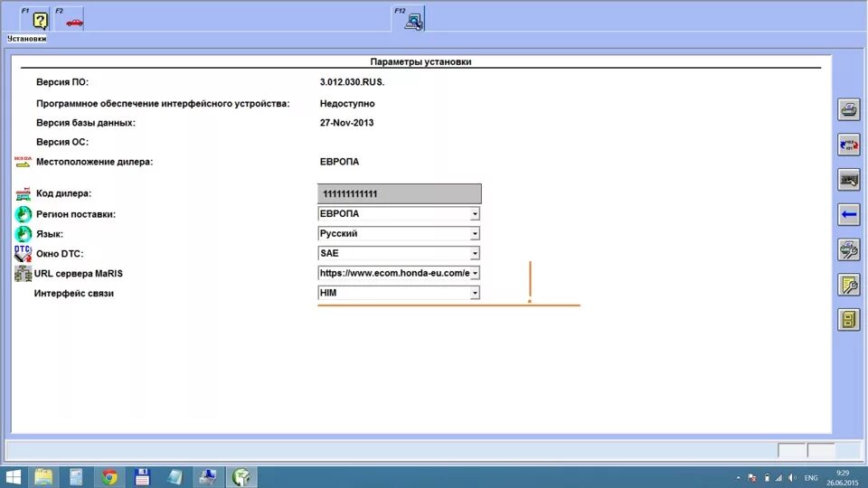This screenshot has height=488, width=868.
Task: Click the Версия ОС label
Action: (x=62, y=142)
